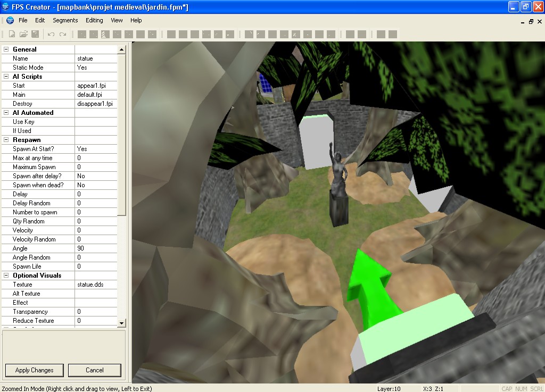This screenshot has height=392, width=545.
Task: Edit the 'Reduce Texture' value
Action: 96,321
